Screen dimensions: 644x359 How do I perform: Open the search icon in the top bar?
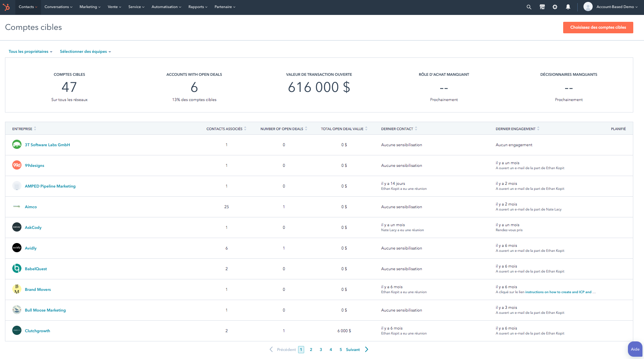[529, 7]
